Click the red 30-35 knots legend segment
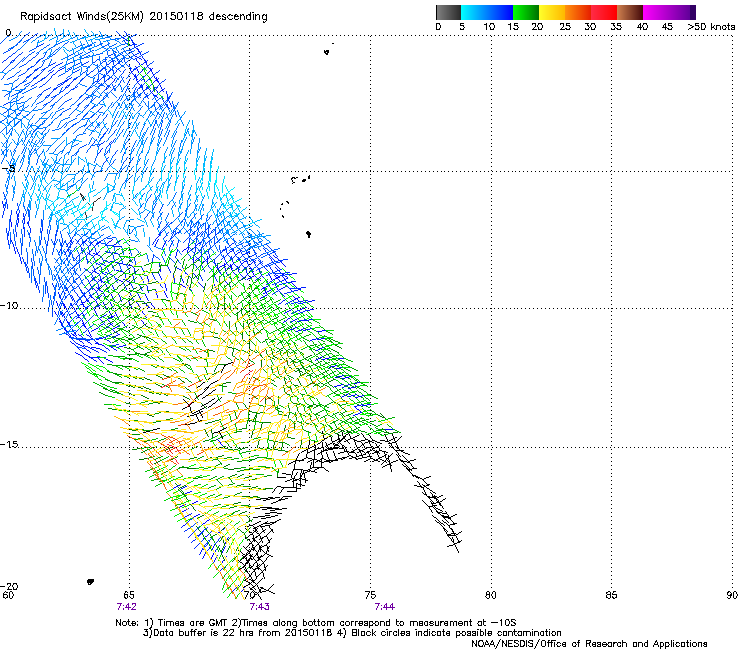Viewport: 740px width, 650px height. pyautogui.click(x=604, y=12)
